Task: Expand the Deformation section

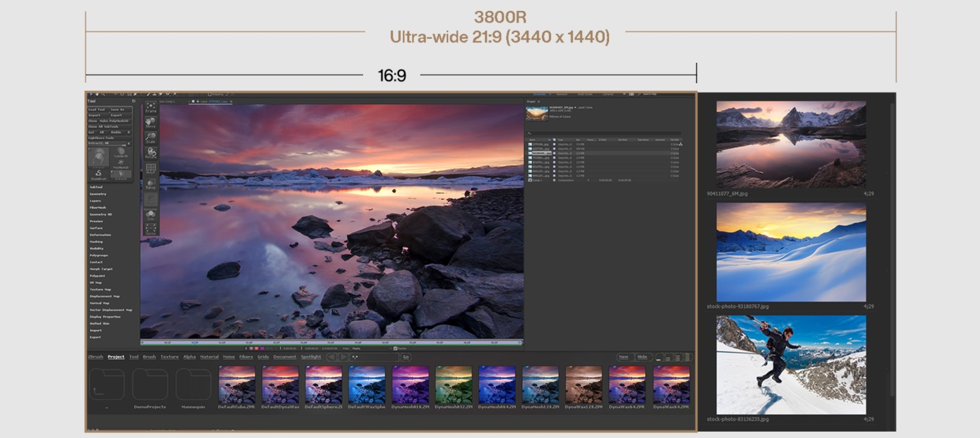Action: (x=100, y=235)
